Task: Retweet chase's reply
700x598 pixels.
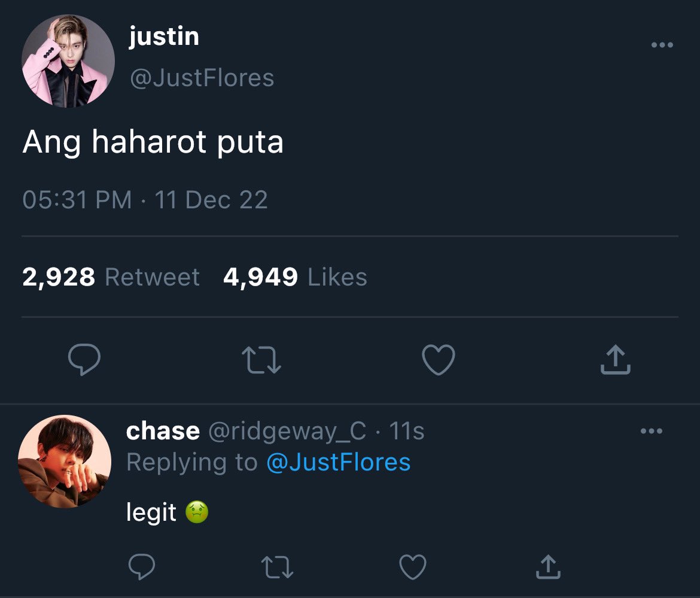Action: pyautogui.click(x=277, y=567)
